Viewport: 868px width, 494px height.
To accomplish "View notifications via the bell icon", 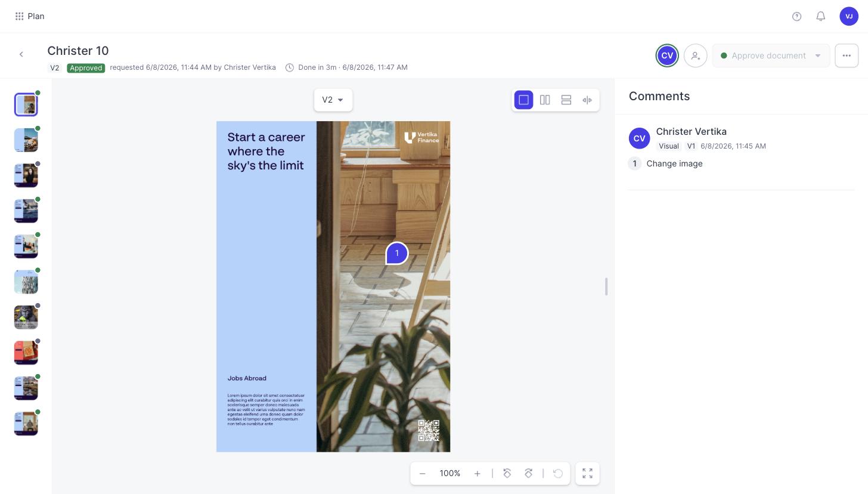I will click(821, 16).
